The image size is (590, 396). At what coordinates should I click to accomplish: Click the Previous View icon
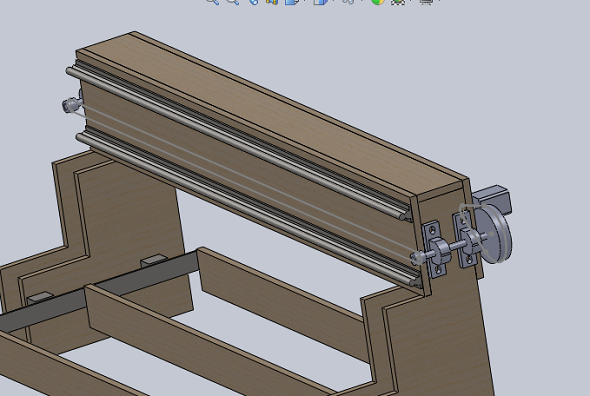tap(254, 1)
